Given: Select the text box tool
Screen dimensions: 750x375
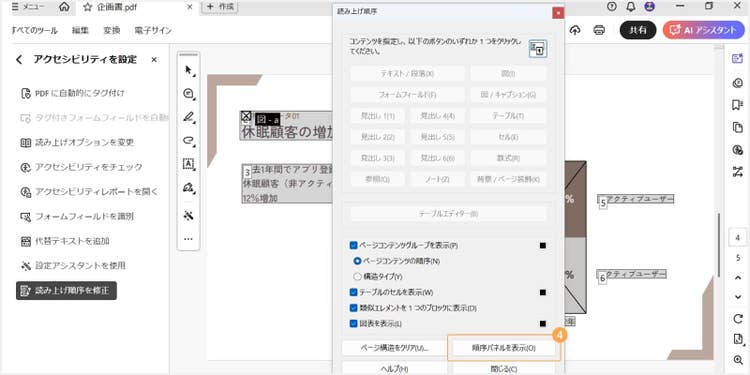Looking at the screenshot, I should [188, 164].
